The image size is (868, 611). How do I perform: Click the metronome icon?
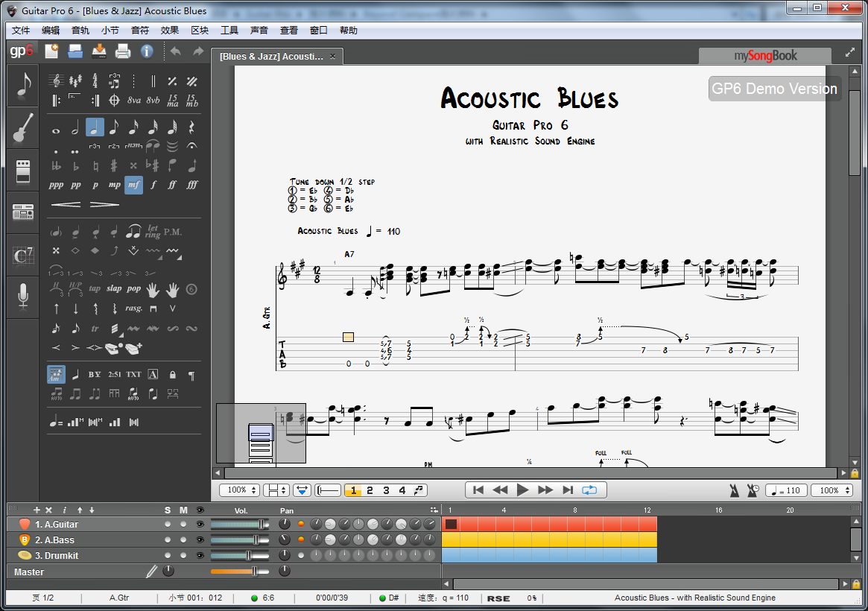[735, 490]
